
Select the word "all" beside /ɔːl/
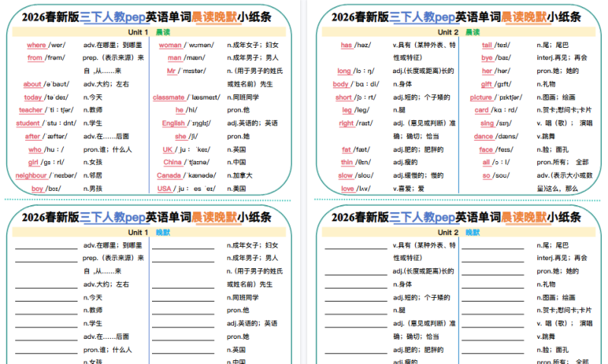click(486, 163)
